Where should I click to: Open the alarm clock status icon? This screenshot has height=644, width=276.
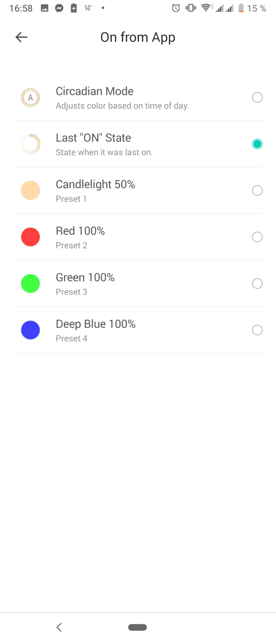(x=176, y=8)
